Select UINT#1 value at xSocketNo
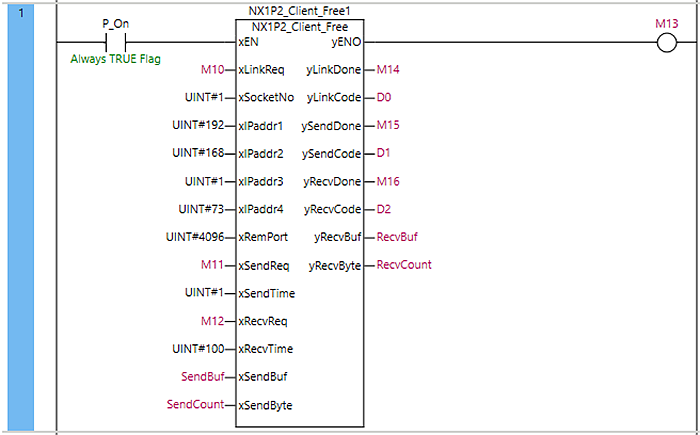This screenshot has height=435, width=700. (204, 97)
